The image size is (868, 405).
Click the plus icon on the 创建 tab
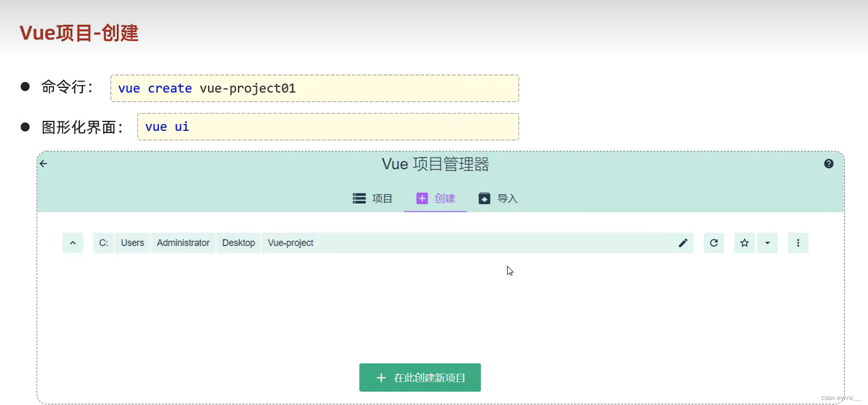tap(422, 198)
